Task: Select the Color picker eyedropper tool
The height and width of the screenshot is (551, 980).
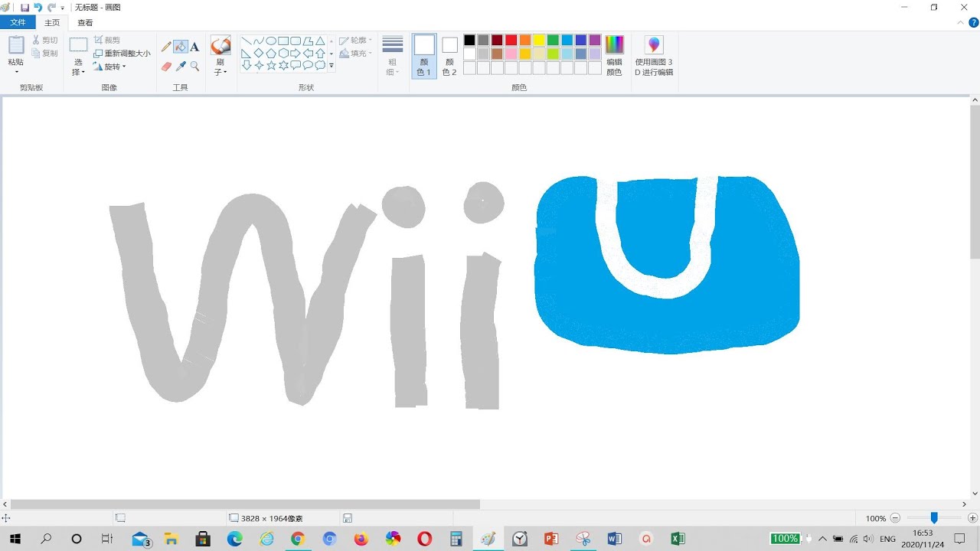Action: point(181,67)
